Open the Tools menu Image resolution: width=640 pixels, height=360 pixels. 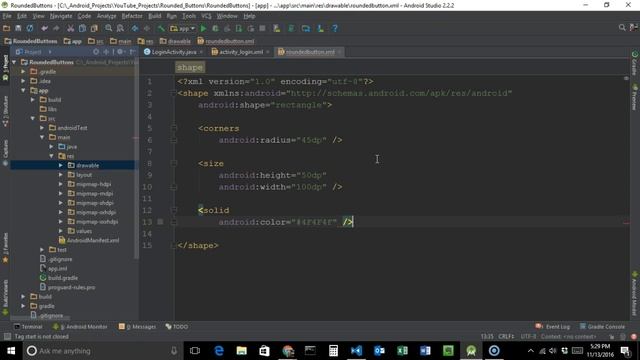[x=189, y=16]
